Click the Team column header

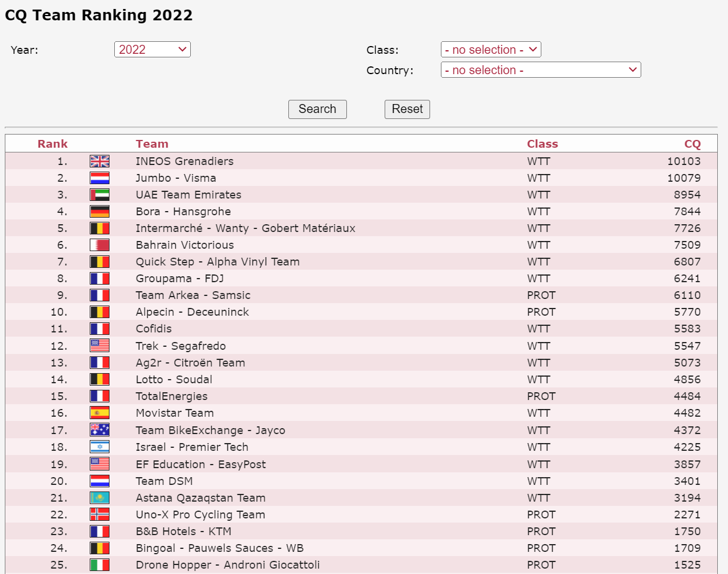point(152,143)
